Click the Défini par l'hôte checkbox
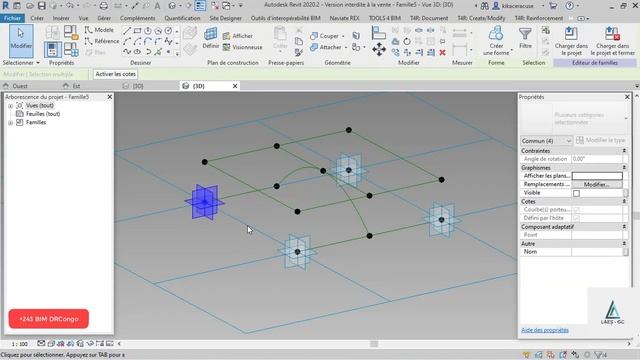The height and width of the screenshot is (360, 640). (576, 218)
